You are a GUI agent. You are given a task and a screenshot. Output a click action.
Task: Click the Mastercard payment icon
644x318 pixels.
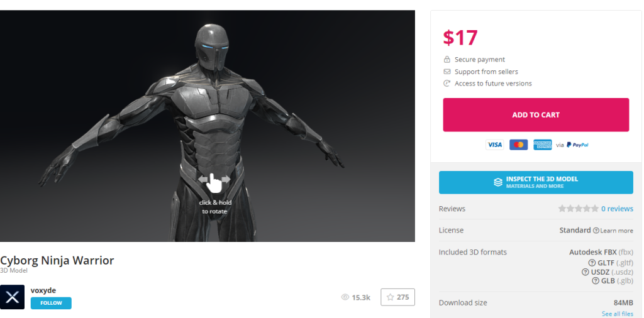518,145
